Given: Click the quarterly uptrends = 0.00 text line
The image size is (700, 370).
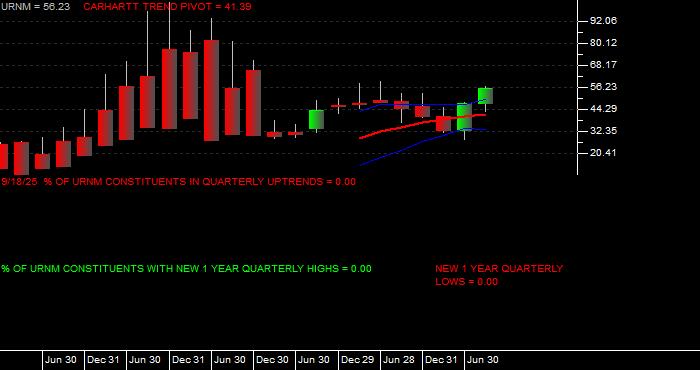Looking at the screenshot, I should [x=179, y=182].
